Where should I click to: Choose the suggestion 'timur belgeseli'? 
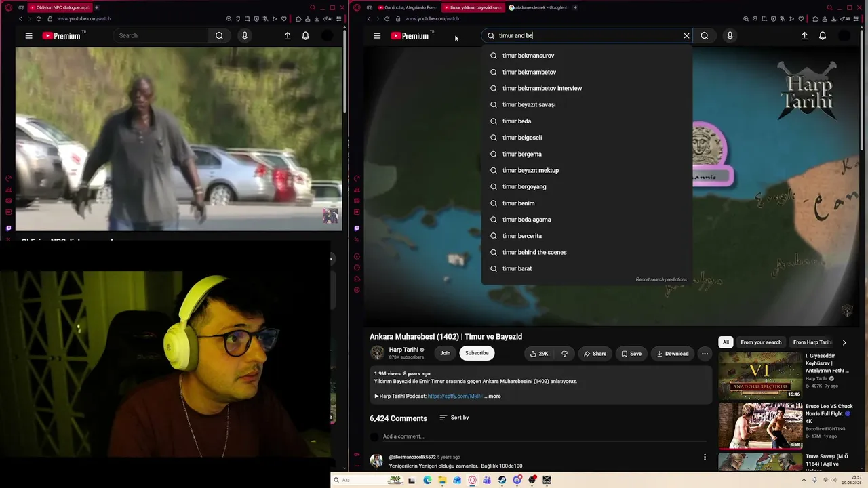click(587, 138)
